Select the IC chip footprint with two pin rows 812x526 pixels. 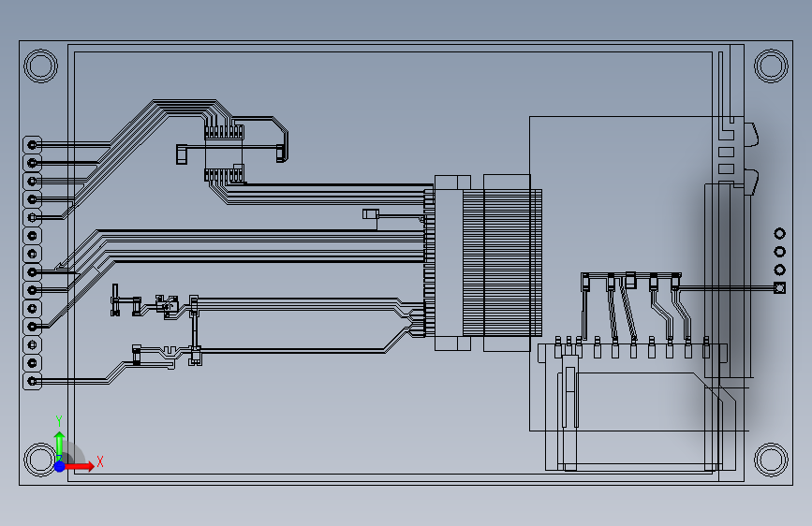(224, 153)
